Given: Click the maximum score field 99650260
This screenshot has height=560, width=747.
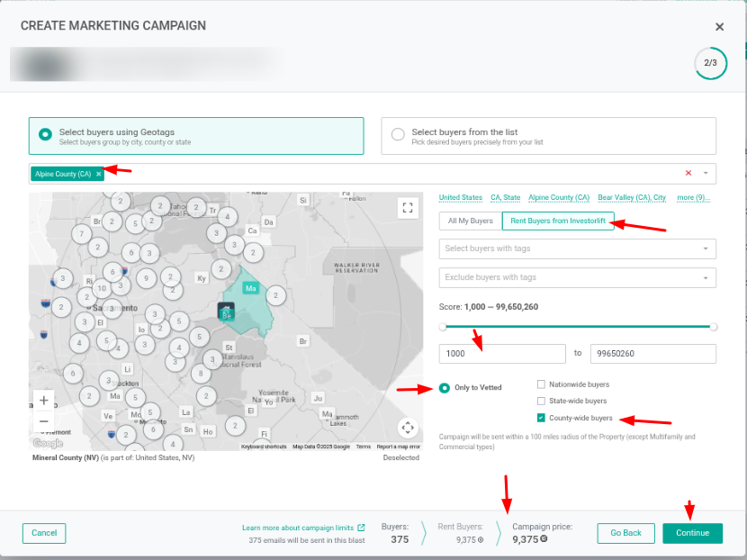Looking at the screenshot, I should (653, 354).
